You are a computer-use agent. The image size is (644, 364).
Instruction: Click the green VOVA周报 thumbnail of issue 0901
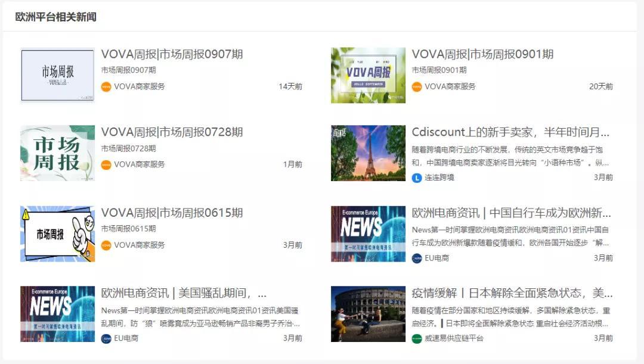[368, 74]
